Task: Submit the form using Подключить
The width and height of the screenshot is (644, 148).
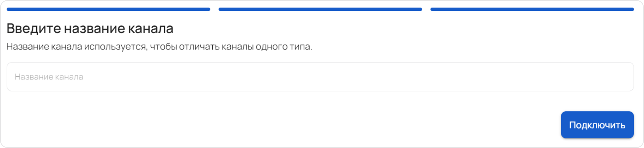Action: pos(597,125)
